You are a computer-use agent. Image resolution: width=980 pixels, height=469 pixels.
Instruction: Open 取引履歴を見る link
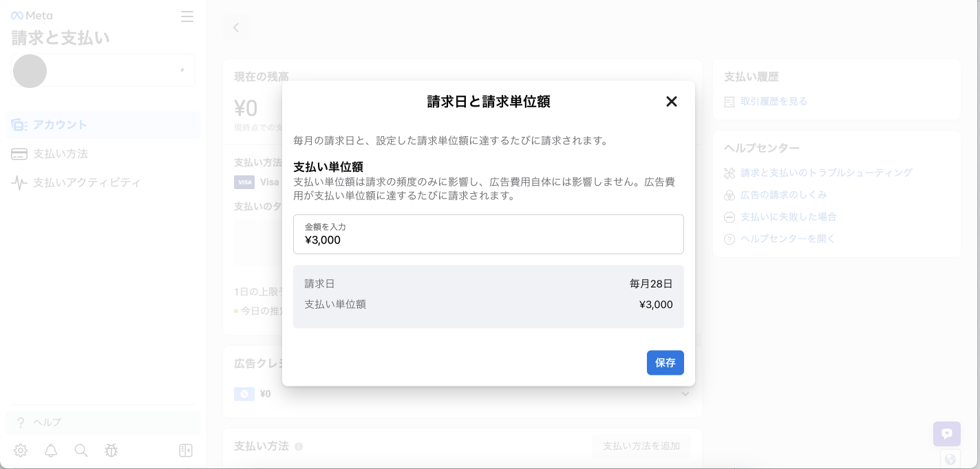[774, 101]
